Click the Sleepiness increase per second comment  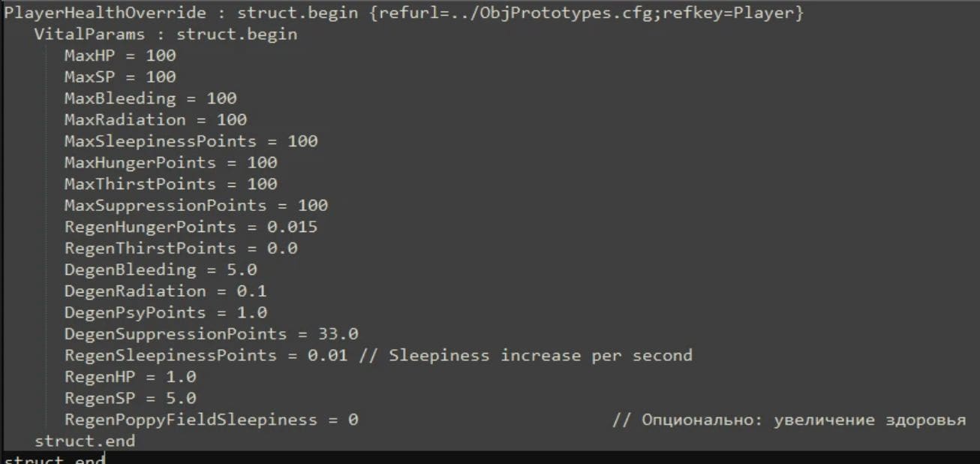click(525, 355)
